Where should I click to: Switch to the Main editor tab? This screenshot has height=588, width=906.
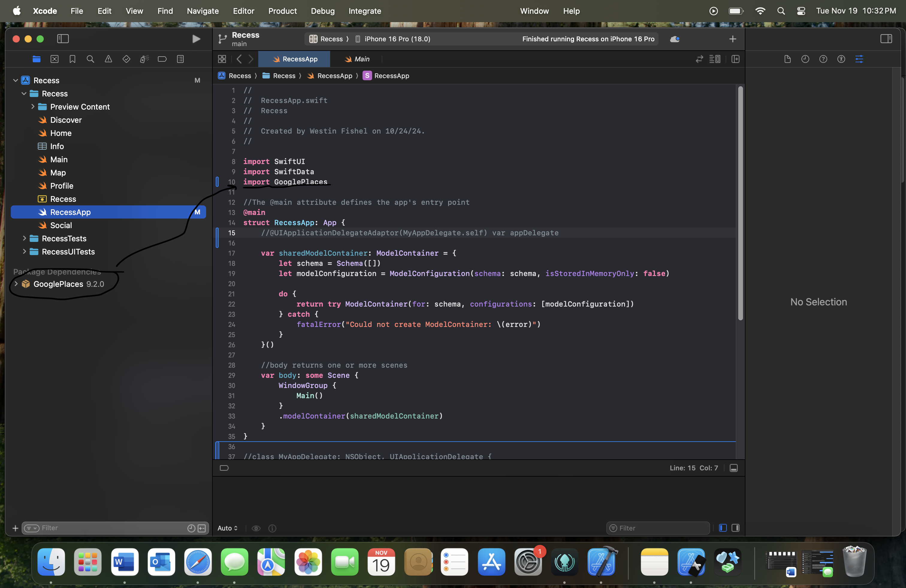[357, 59]
